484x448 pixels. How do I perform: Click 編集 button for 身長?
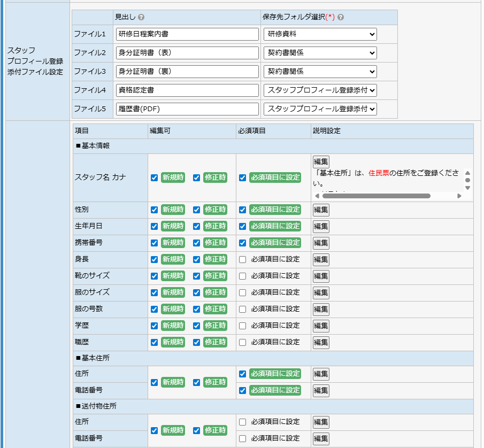(321, 259)
